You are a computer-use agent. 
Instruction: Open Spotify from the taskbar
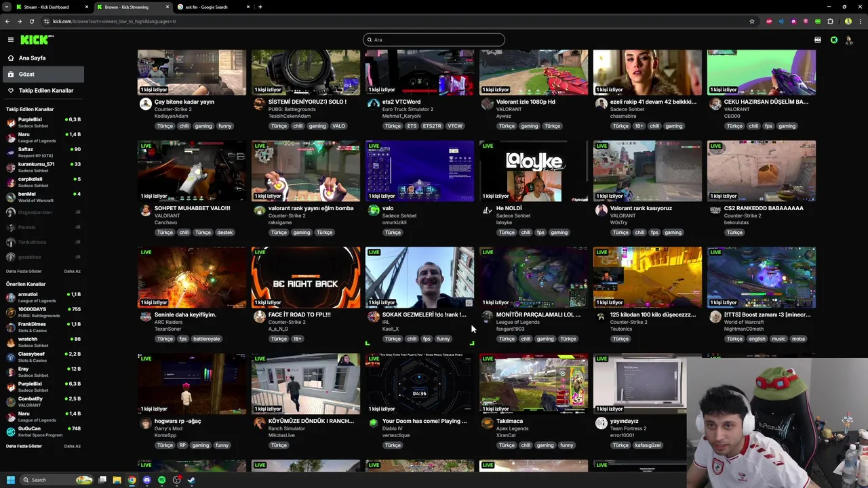point(161,480)
